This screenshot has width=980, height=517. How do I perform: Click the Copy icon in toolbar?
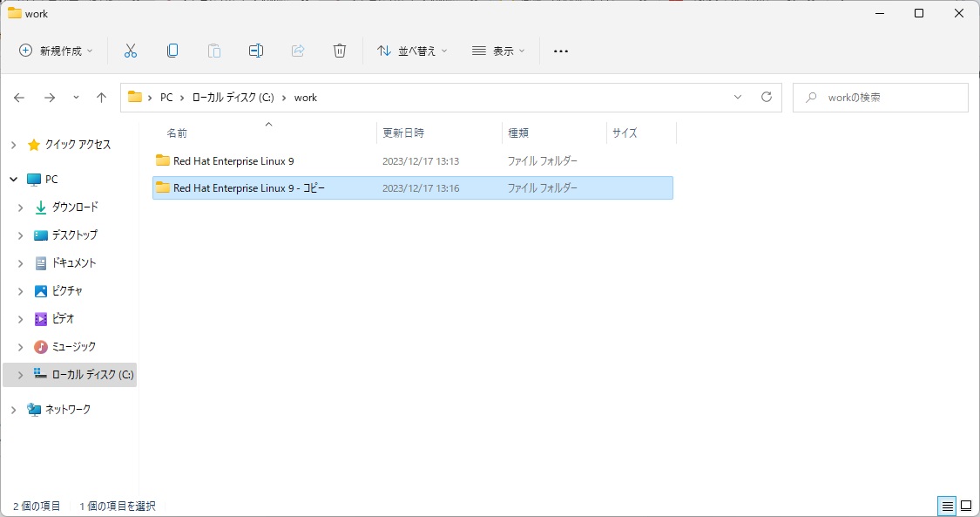click(172, 51)
